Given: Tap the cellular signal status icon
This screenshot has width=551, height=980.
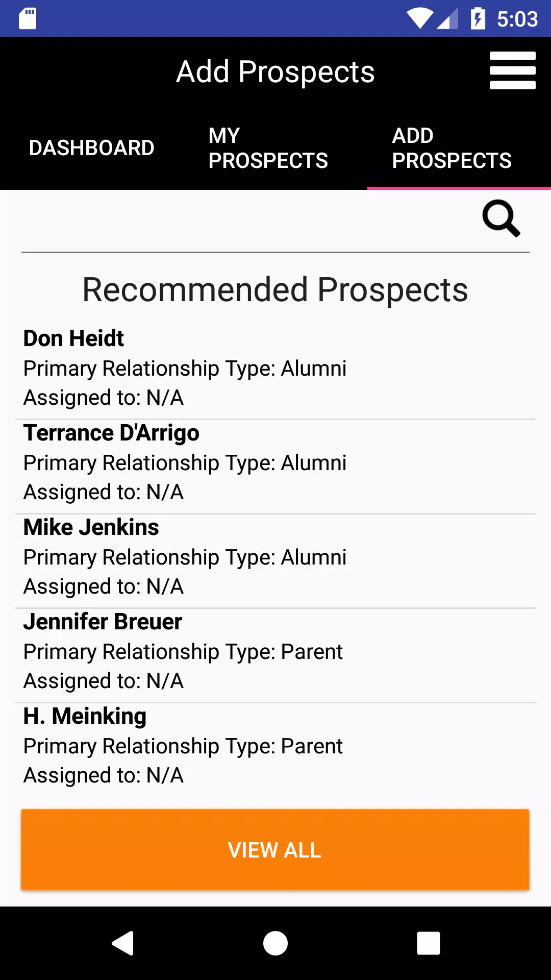Looking at the screenshot, I should click(447, 19).
